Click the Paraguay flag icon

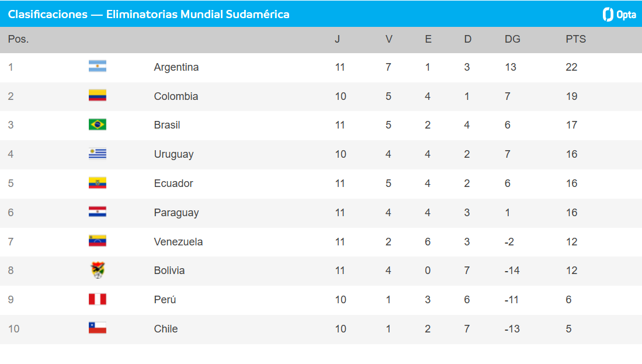coord(98,212)
